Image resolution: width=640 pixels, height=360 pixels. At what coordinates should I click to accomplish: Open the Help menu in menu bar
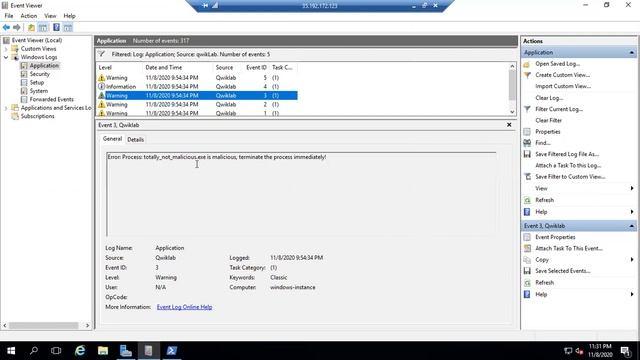(69, 16)
